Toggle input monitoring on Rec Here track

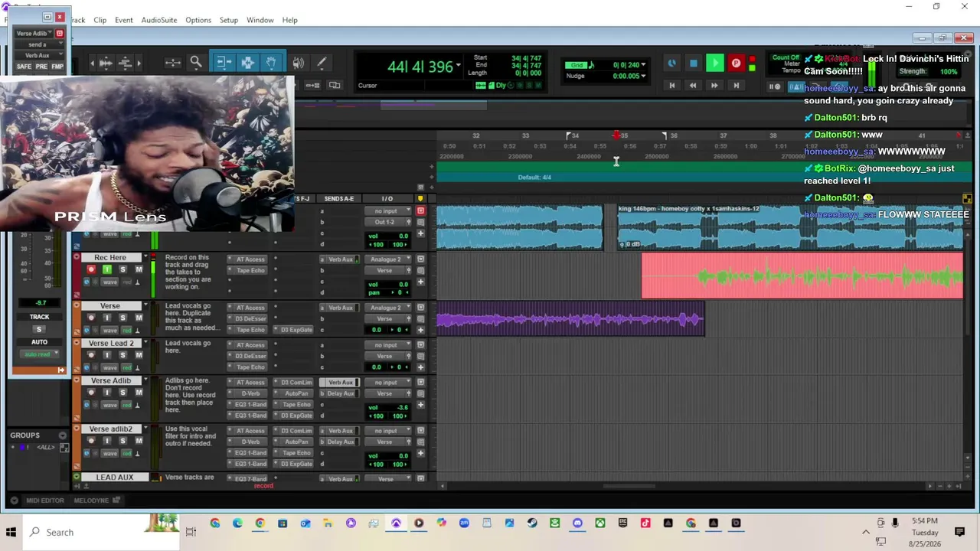tap(106, 269)
